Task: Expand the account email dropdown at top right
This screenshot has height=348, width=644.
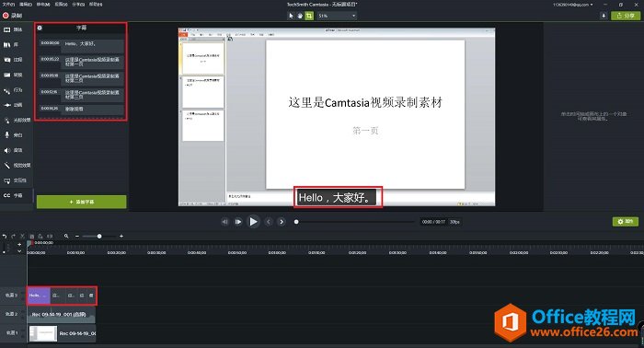Action: point(573,5)
